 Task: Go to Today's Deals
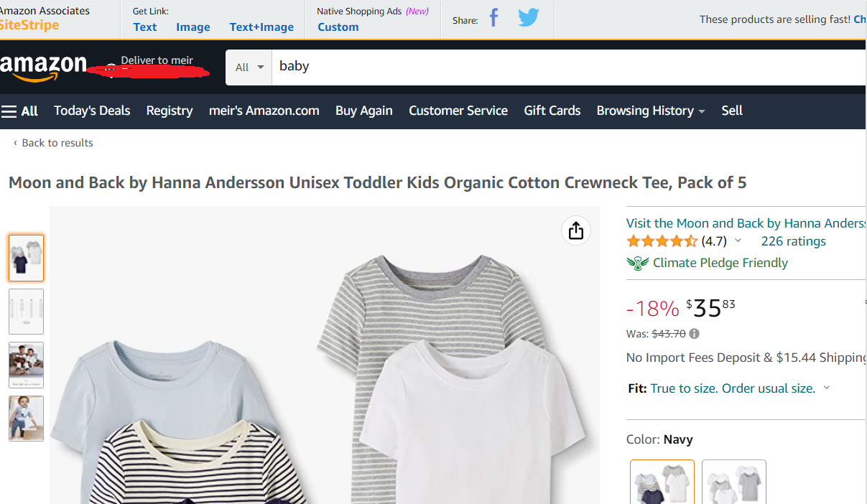(92, 111)
